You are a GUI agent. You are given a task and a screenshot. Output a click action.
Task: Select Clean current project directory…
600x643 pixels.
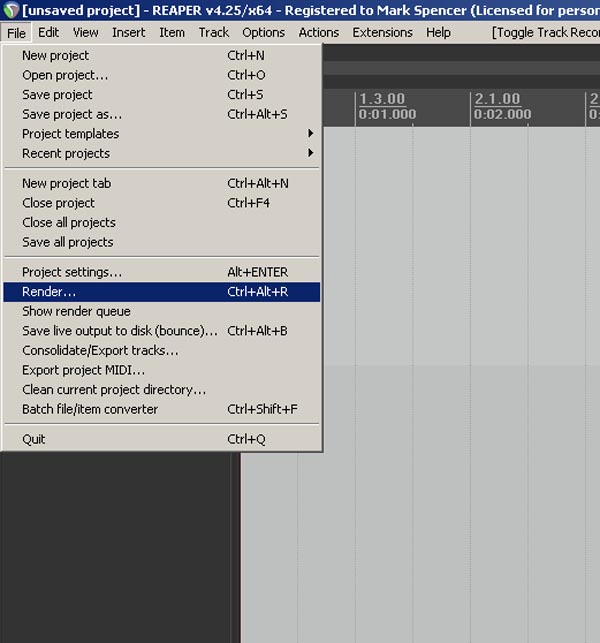[x=162, y=390]
